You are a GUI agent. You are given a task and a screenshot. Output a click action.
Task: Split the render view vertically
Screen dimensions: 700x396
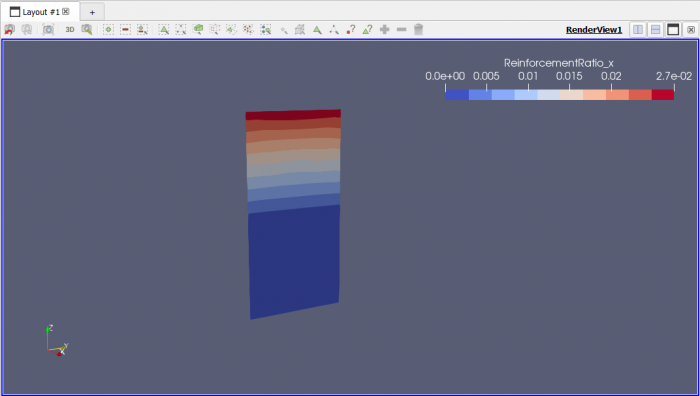pyautogui.click(x=655, y=29)
